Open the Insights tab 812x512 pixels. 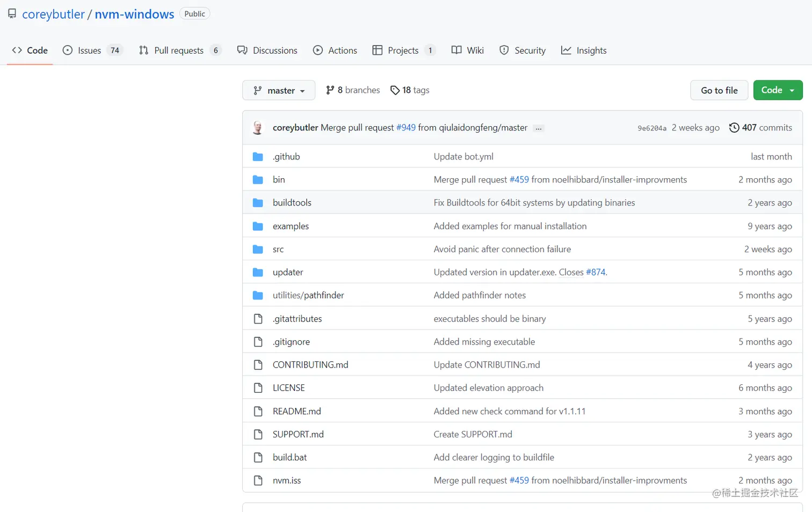pos(584,50)
